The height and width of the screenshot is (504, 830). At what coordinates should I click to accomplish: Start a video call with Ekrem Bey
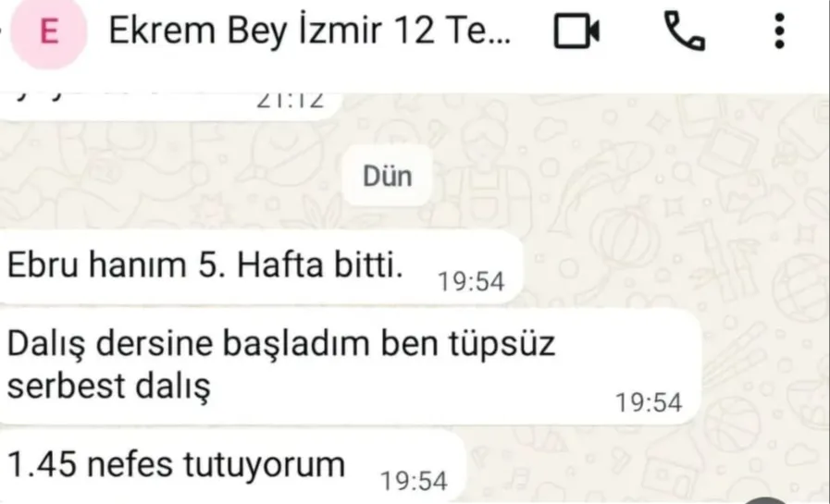576,31
